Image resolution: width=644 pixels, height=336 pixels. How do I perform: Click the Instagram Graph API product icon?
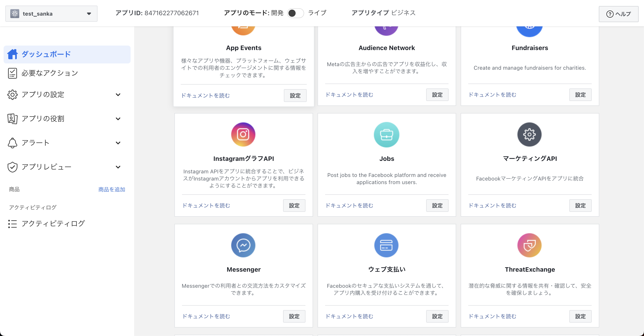[x=243, y=134]
